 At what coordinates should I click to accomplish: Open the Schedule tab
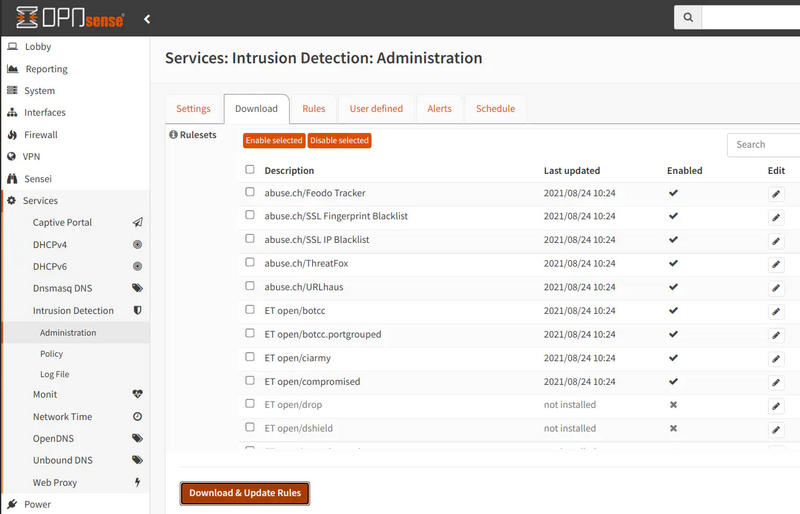[495, 109]
